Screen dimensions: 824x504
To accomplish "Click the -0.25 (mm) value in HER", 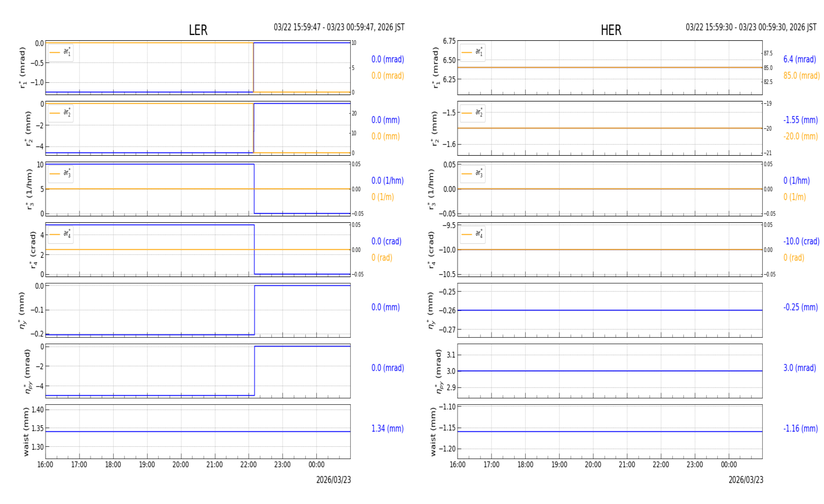I will point(800,307).
